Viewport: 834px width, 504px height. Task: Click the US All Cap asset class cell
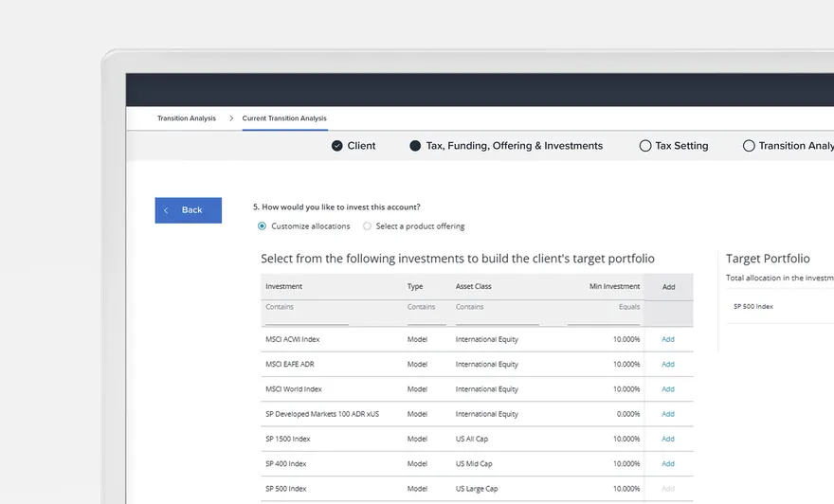(472, 440)
